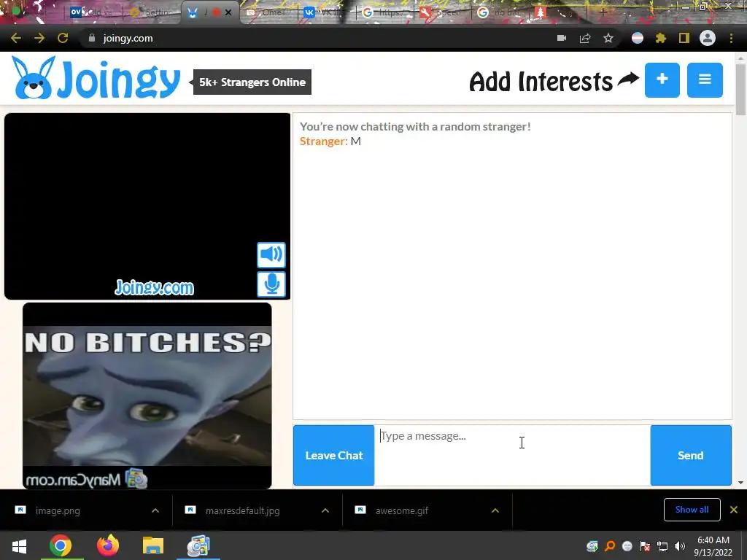
Task: Switch to the Settings tab
Action: point(152,12)
